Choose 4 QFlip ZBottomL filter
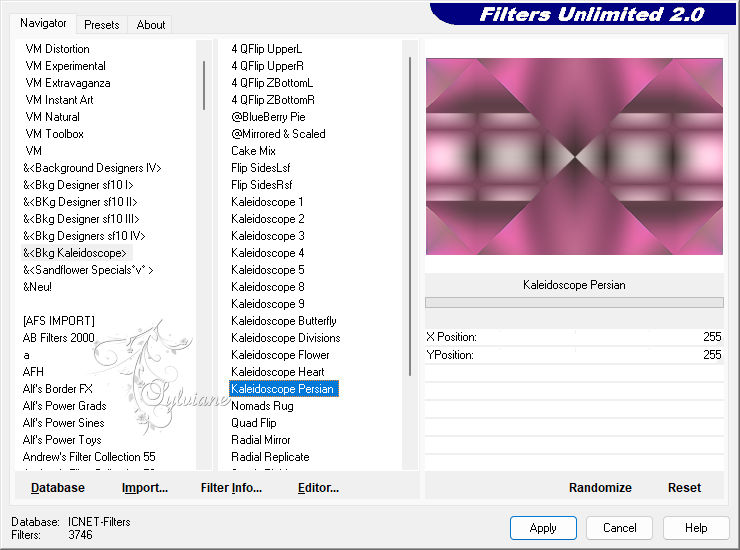The width and height of the screenshot is (740, 550). [272, 83]
